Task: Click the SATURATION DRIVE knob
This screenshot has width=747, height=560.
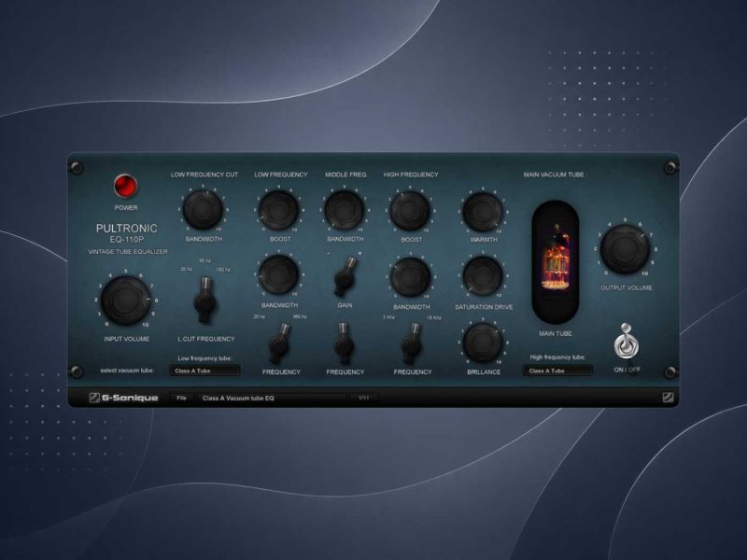Action: click(x=483, y=276)
